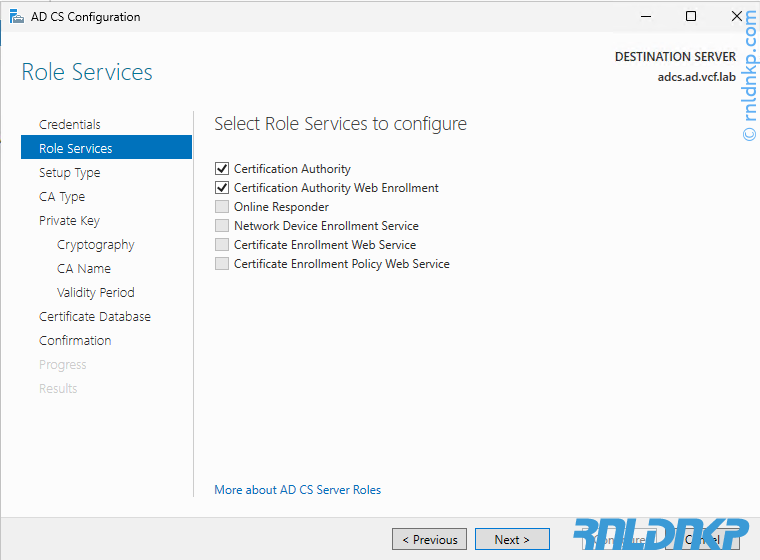Viewport: 760px width, 560px height.
Task: Toggle Certificate Enrollment Policy Web Service checkbox
Action: 222,264
